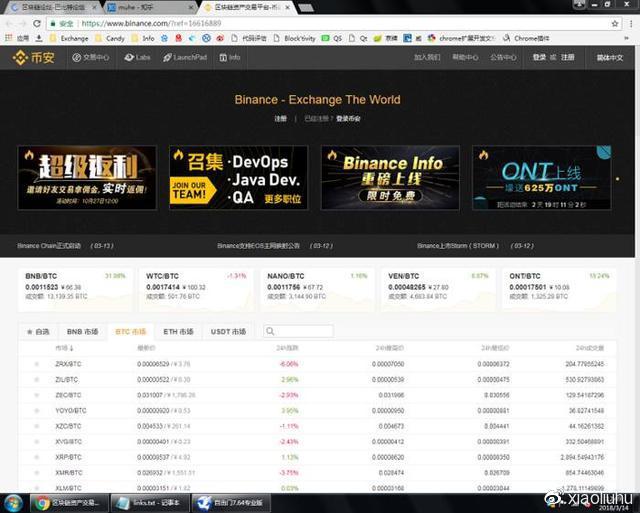Viewport: 640px width, 513px height.
Task: Switch to the USDT 市场 tab
Action: coord(227,331)
